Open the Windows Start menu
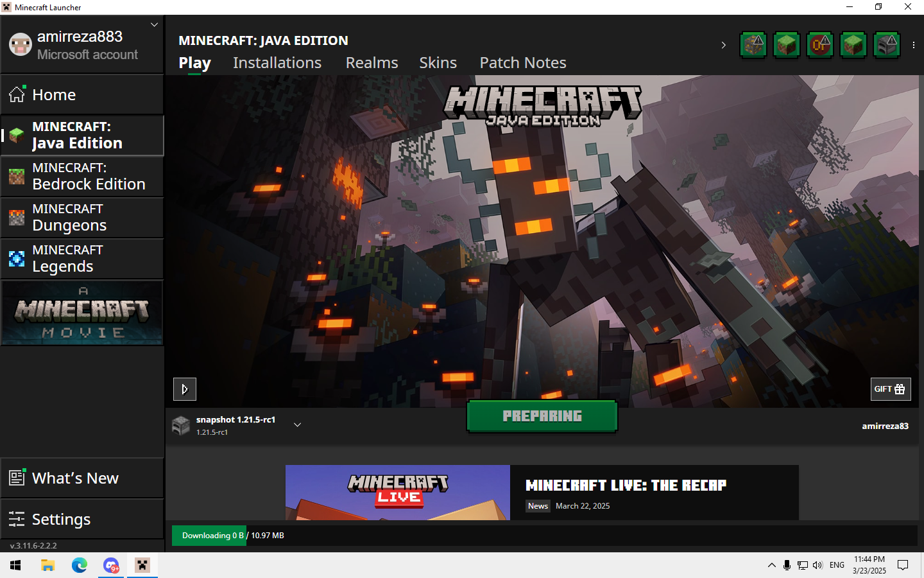The width and height of the screenshot is (924, 578). tap(15, 565)
